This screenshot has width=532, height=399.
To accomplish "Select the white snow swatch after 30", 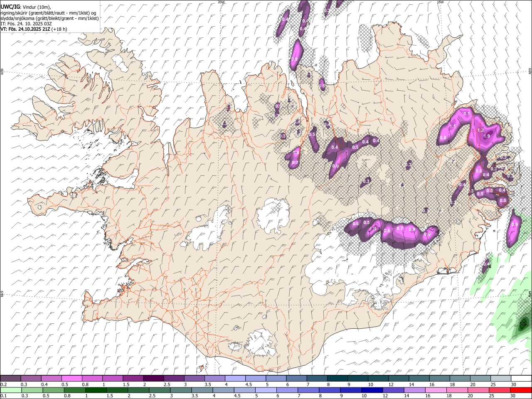I will [521, 379].
